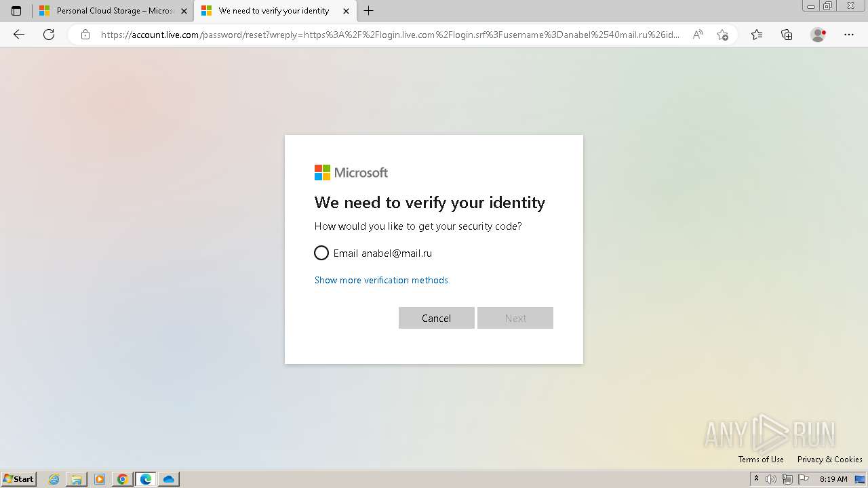The width and height of the screenshot is (868, 488).
Task: Restore down the Edge browser window
Action: click(x=828, y=6)
